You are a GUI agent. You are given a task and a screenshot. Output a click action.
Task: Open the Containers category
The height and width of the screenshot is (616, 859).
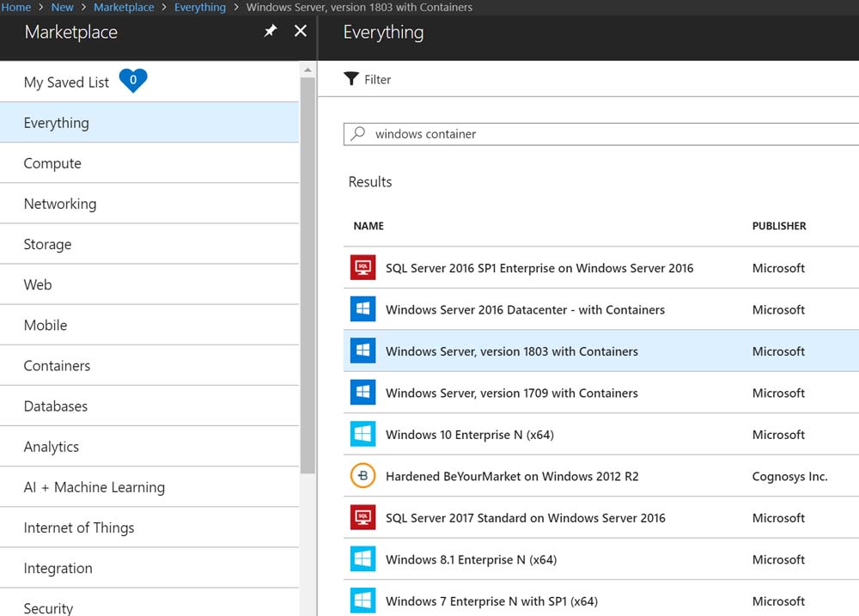pyautogui.click(x=57, y=366)
